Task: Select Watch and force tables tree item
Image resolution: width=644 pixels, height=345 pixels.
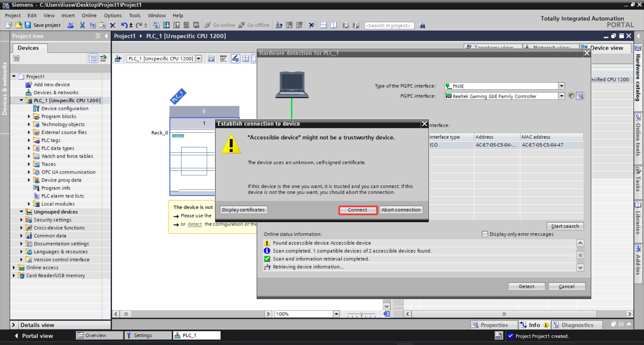Action: point(67,156)
